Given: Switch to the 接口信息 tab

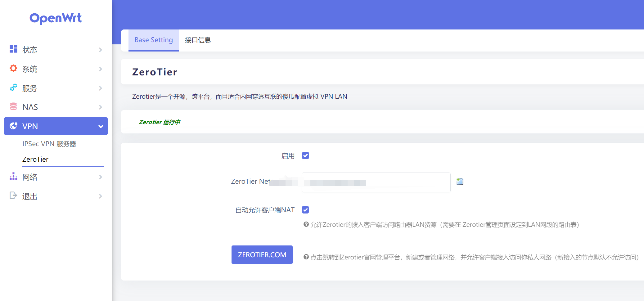Looking at the screenshot, I should (197, 40).
